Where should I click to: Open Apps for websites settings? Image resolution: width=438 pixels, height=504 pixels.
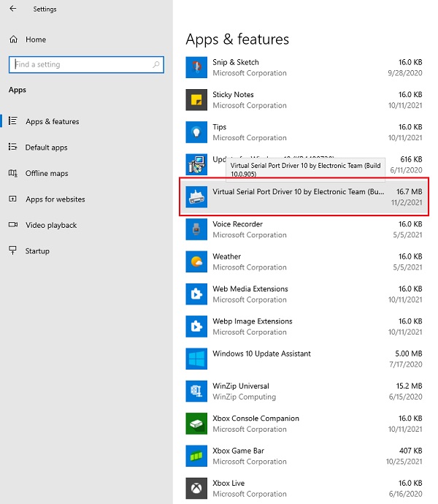point(55,199)
